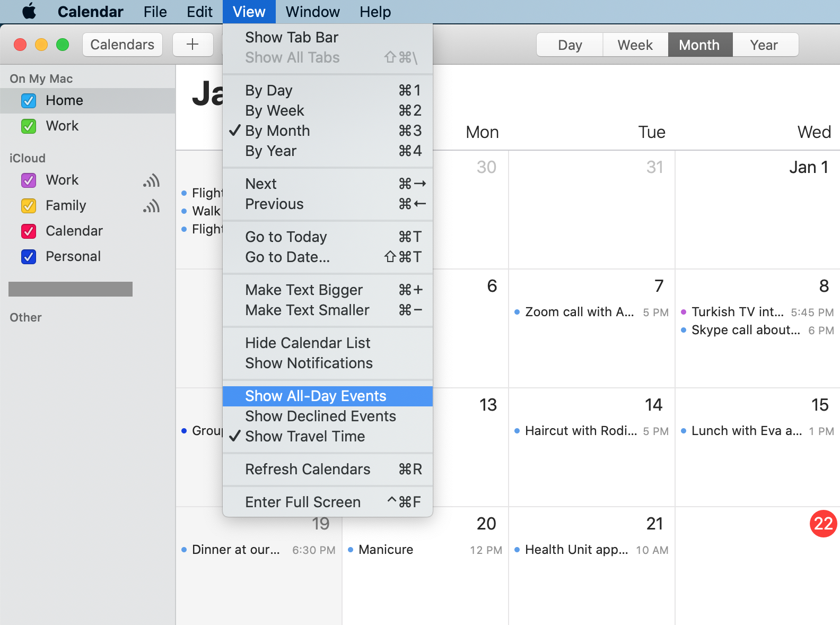Choose By Month in View menu
Image resolution: width=840 pixels, height=625 pixels.
pyautogui.click(x=328, y=131)
